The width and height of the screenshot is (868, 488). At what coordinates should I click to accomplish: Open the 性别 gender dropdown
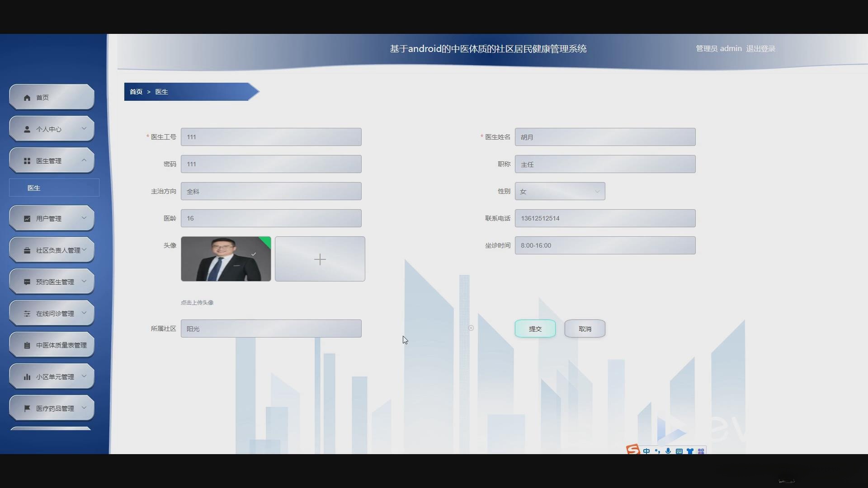point(560,191)
